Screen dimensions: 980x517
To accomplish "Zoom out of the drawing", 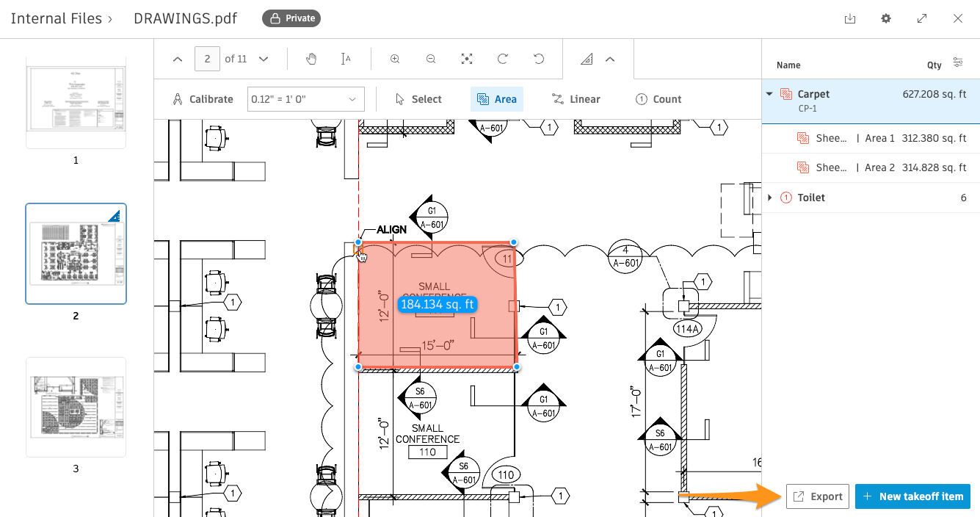I will pos(431,59).
